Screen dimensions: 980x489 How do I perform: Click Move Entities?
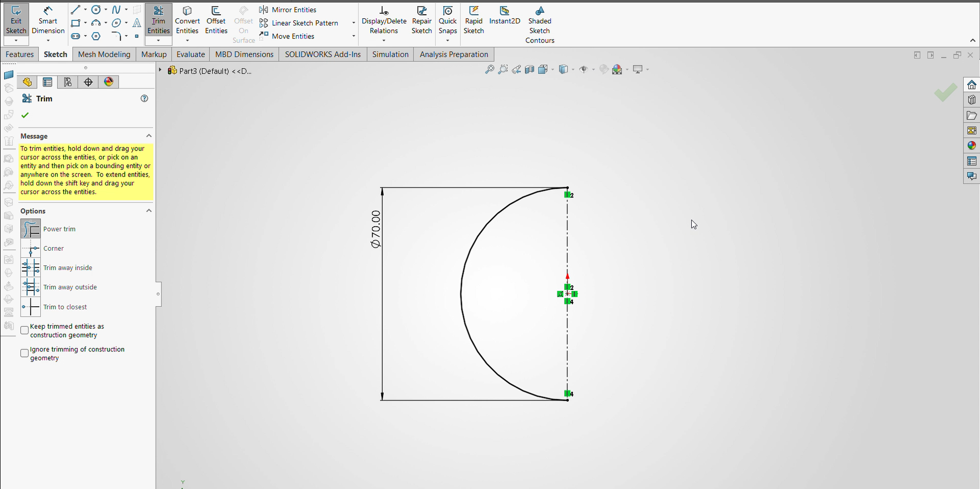pyautogui.click(x=287, y=36)
